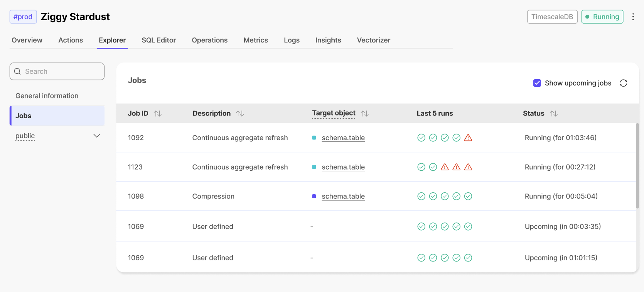
Task: Open schema.table link for job 1123
Action: [x=343, y=167]
